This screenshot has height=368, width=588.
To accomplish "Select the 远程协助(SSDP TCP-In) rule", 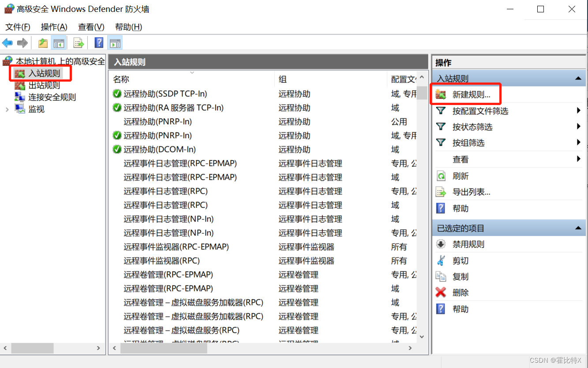I will [165, 94].
